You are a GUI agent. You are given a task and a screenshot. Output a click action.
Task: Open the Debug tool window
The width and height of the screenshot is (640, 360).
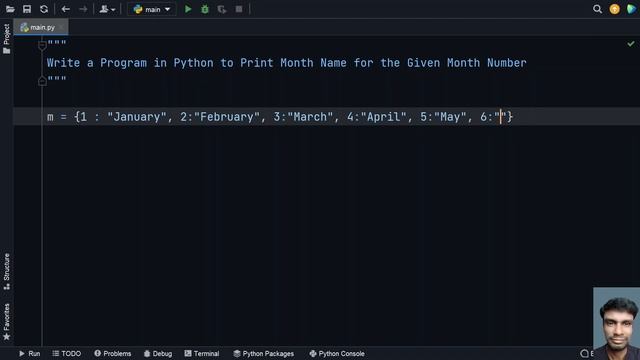click(158, 353)
